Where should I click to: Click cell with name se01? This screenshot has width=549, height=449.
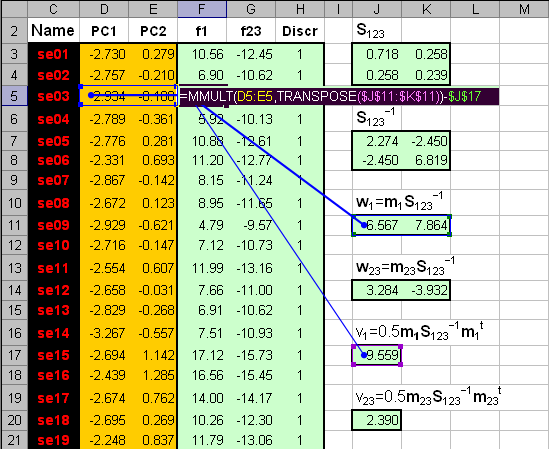pyautogui.click(x=54, y=54)
